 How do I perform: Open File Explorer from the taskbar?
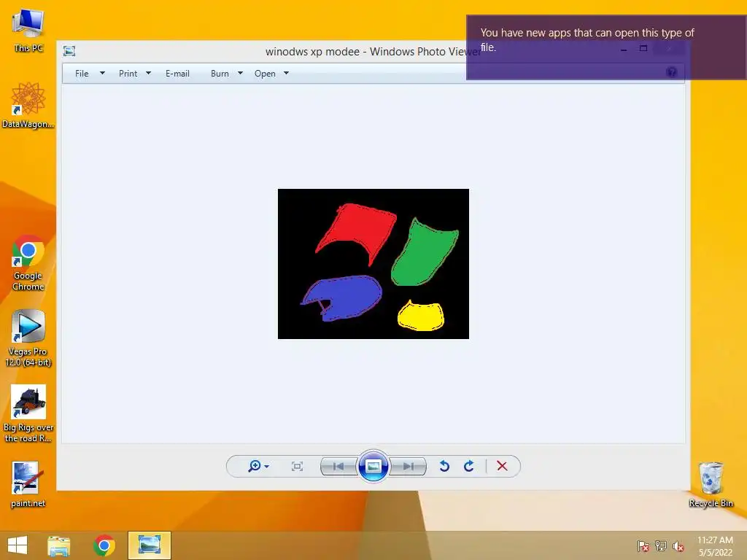pyautogui.click(x=58, y=545)
